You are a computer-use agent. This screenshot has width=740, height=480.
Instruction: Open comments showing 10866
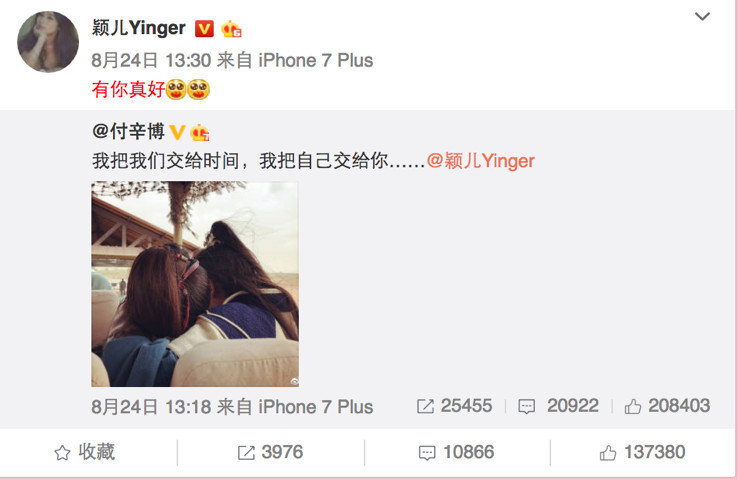click(x=456, y=452)
